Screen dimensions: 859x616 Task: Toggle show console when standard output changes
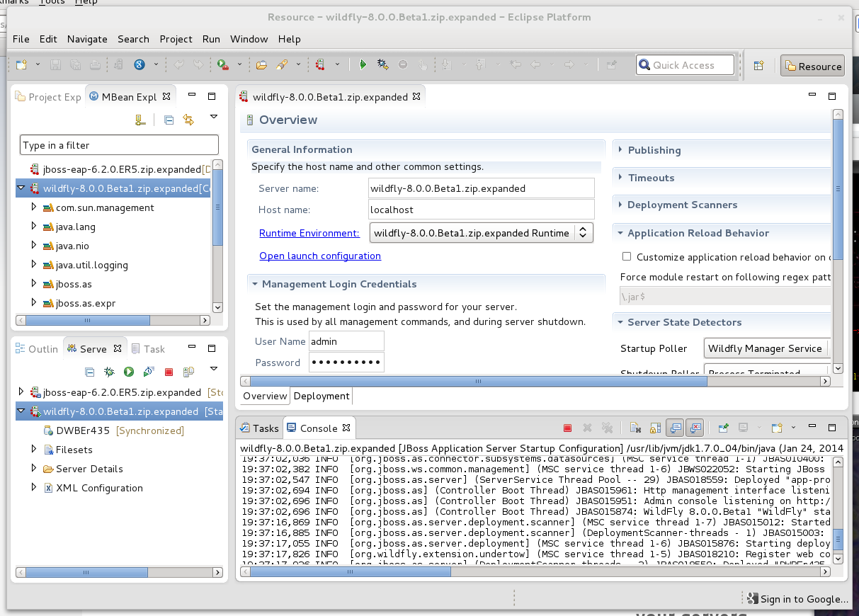pyautogui.click(x=676, y=428)
